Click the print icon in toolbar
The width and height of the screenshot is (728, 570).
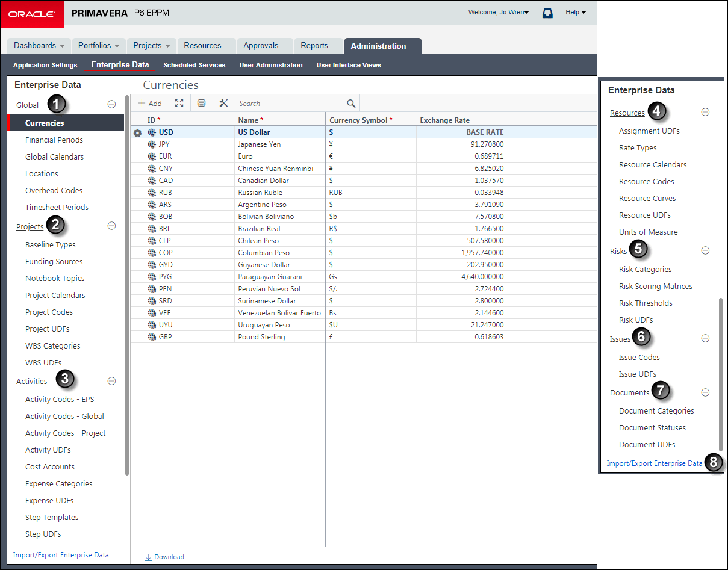point(201,103)
